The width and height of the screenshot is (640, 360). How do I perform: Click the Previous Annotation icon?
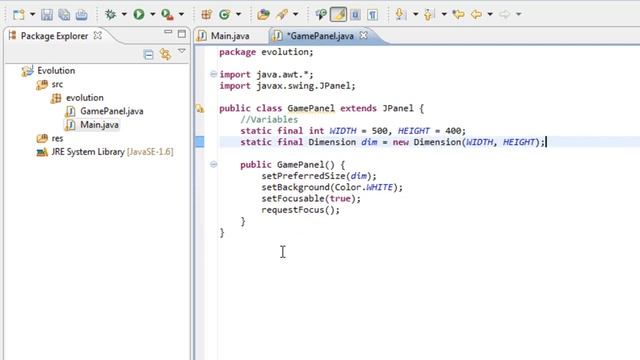tap(428, 15)
